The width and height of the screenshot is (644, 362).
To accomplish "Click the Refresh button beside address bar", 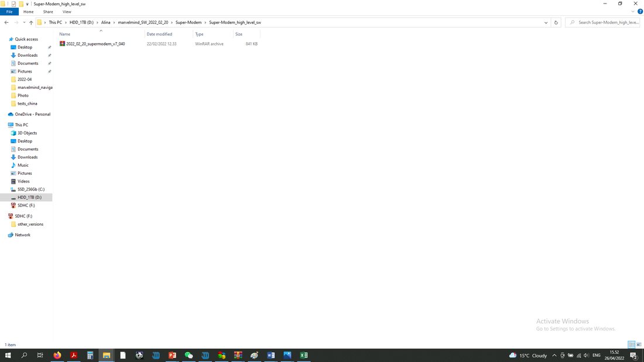I will [x=556, y=23].
